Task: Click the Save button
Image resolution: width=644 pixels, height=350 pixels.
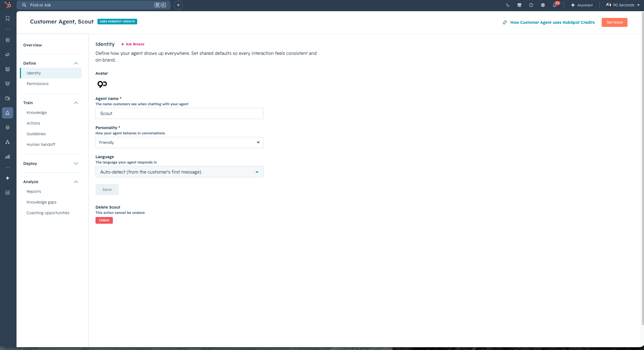Action: click(x=107, y=190)
